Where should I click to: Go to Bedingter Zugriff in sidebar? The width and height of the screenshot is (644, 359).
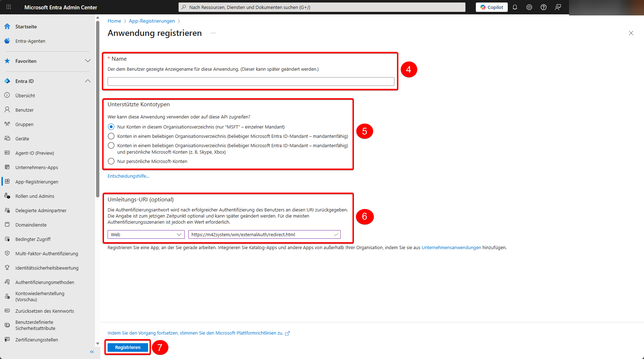pos(33,239)
